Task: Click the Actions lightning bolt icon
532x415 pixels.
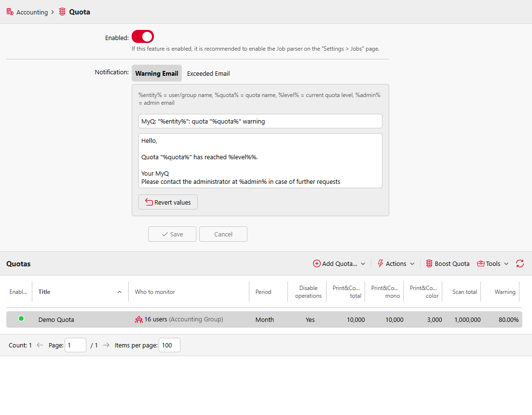Action: pyautogui.click(x=381, y=263)
